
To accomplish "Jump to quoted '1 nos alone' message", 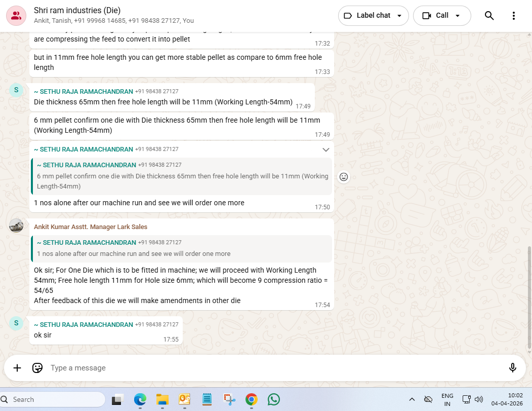I will (181, 248).
